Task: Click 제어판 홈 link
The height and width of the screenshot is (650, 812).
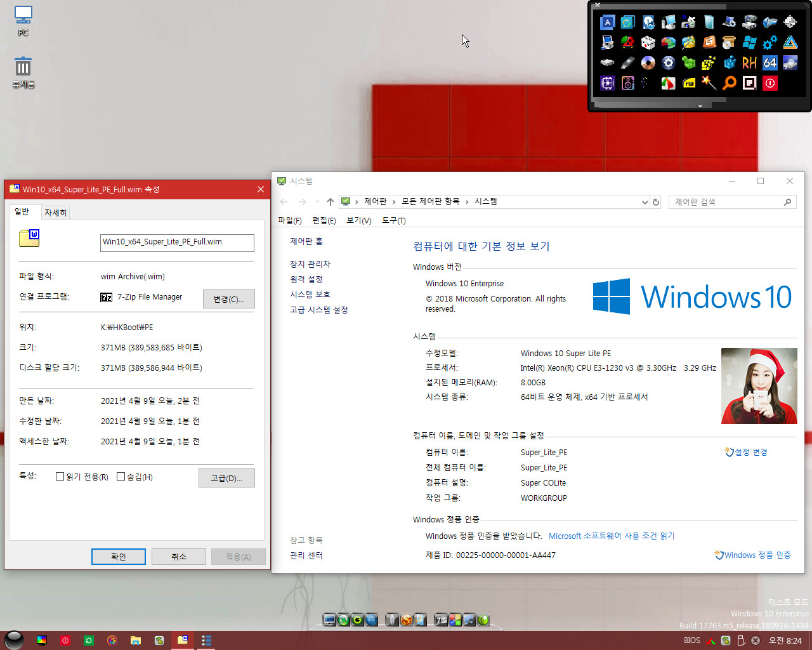Action: [x=306, y=241]
